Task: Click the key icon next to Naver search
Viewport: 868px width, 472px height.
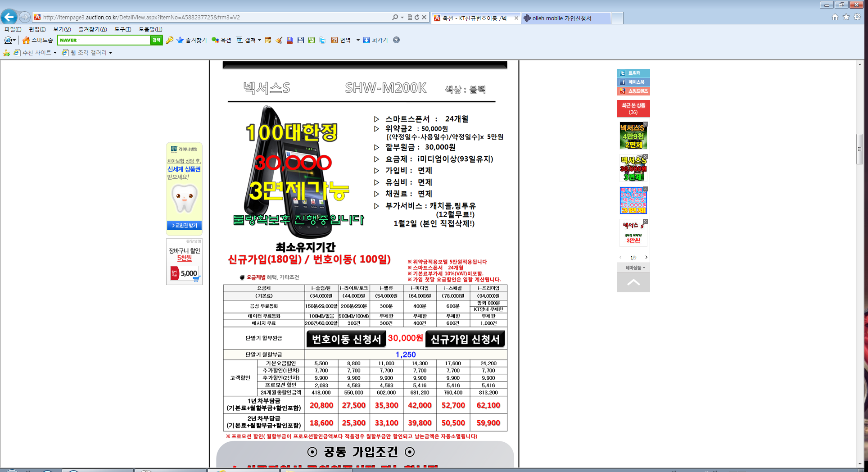Action: (170, 40)
